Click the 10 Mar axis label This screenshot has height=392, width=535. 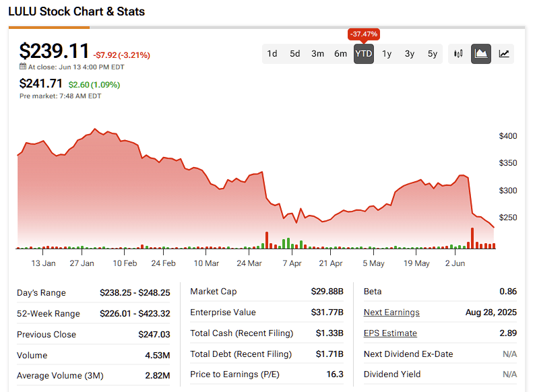tap(206, 263)
